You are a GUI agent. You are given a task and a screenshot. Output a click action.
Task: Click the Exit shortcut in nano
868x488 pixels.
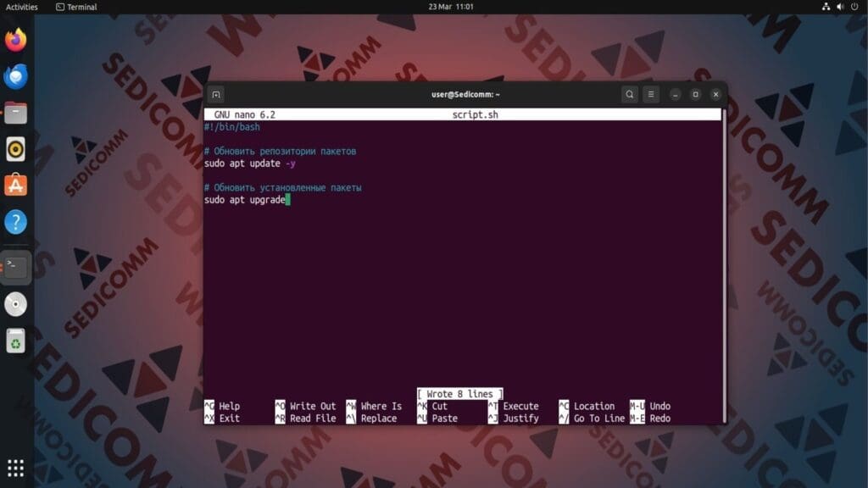coord(225,418)
